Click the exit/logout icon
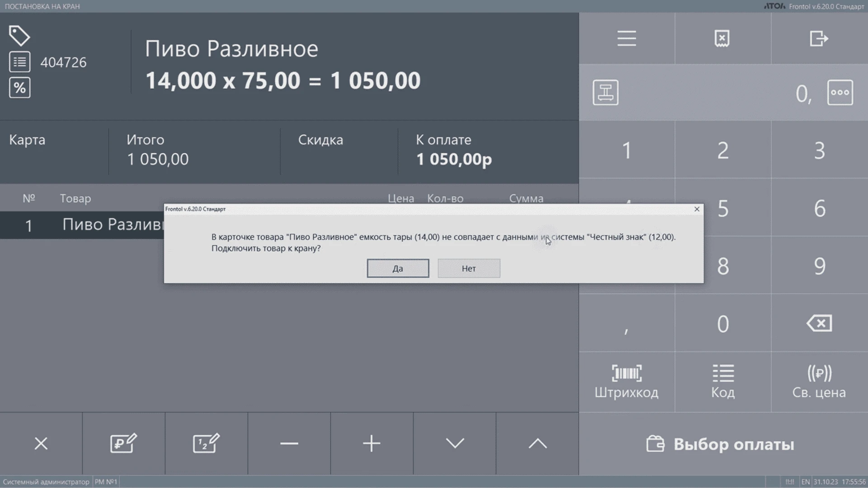This screenshot has height=488, width=868. coord(819,38)
